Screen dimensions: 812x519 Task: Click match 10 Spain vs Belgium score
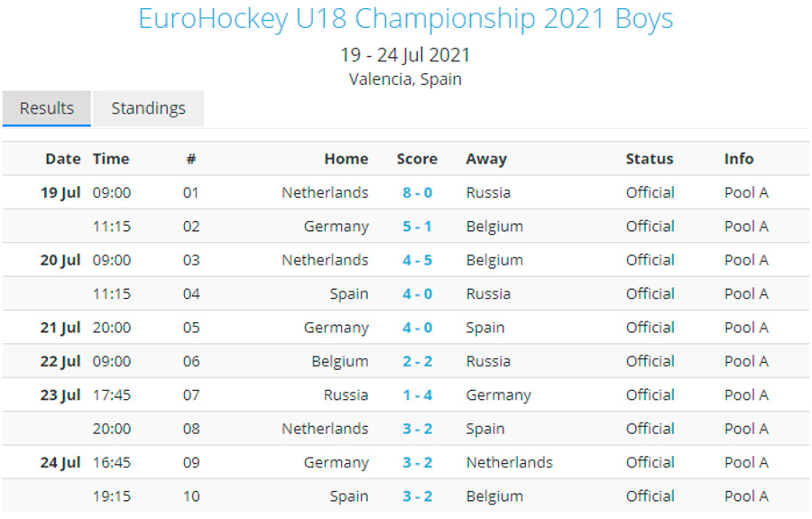click(x=417, y=496)
